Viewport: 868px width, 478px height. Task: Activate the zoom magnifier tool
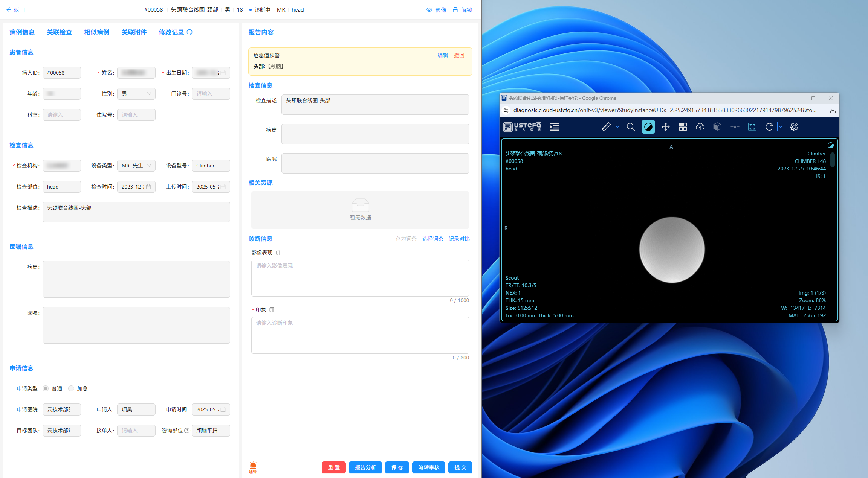(631, 127)
